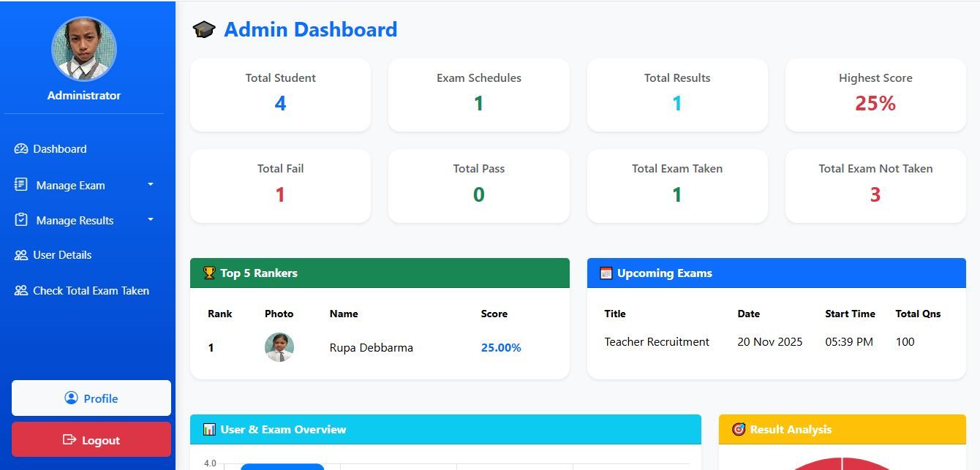Click the target icon in Result Analysis
The width and height of the screenshot is (980, 470).
pos(739,430)
